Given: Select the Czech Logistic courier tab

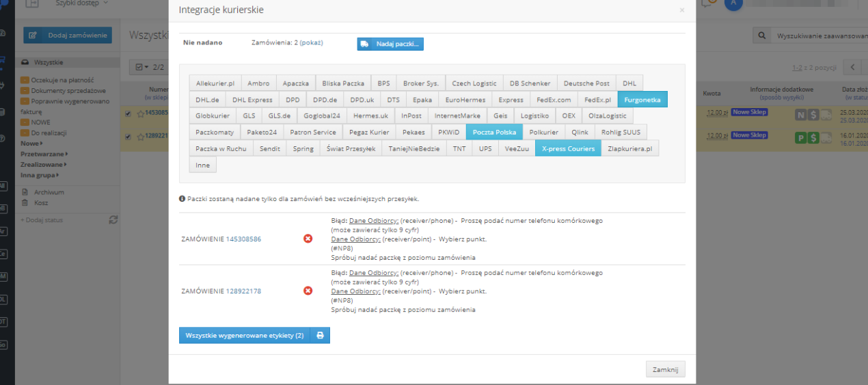Looking at the screenshot, I should coord(474,83).
